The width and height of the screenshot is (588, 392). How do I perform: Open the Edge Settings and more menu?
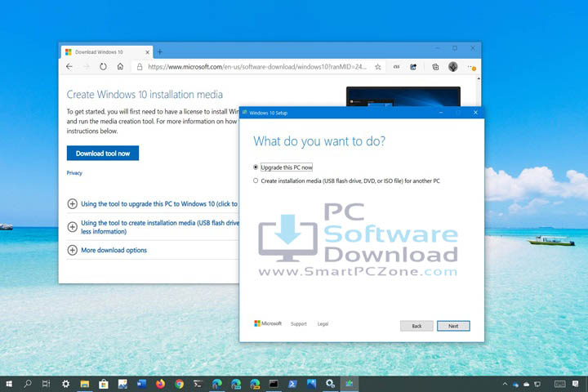tap(471, 67)
